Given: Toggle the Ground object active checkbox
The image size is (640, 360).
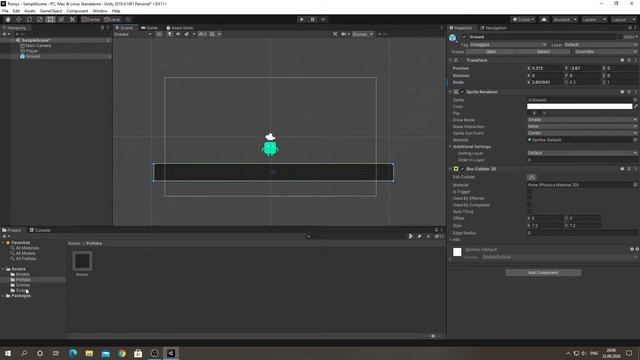Looking at the screenshot, I should tap(464, 37).
